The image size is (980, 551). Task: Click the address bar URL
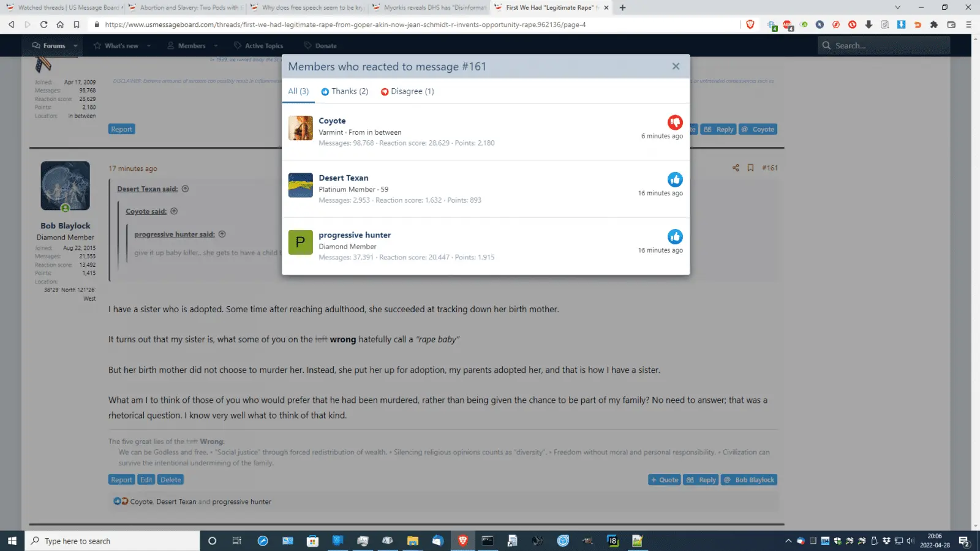pyautogui.click(x=345, y=24)
